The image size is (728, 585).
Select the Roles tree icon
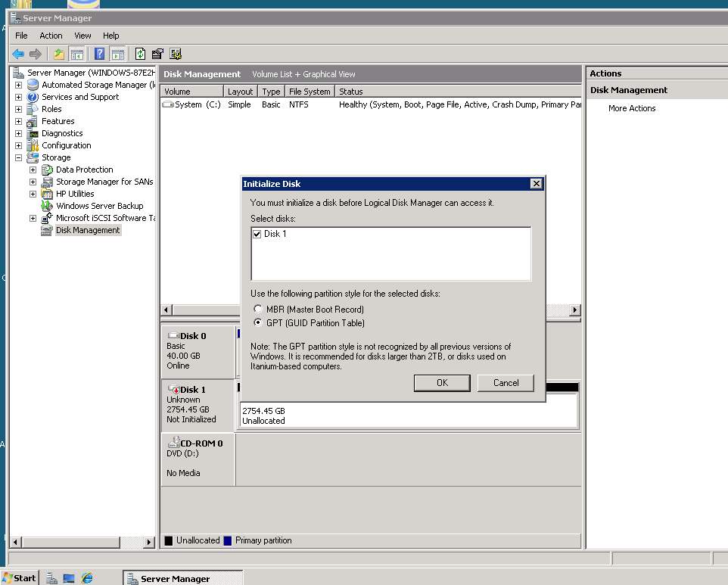(33, 109)
